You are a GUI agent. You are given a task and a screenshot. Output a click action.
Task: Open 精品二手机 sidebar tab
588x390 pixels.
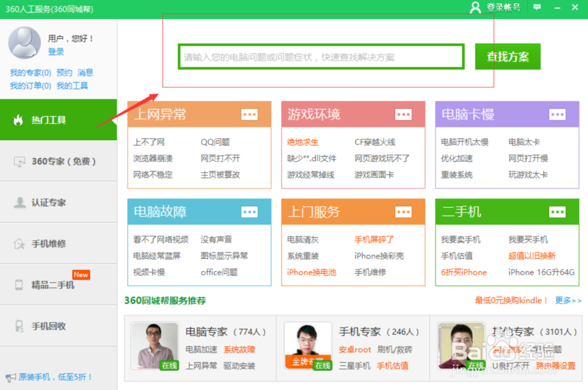pyautogui.click(x=58, y=285)
